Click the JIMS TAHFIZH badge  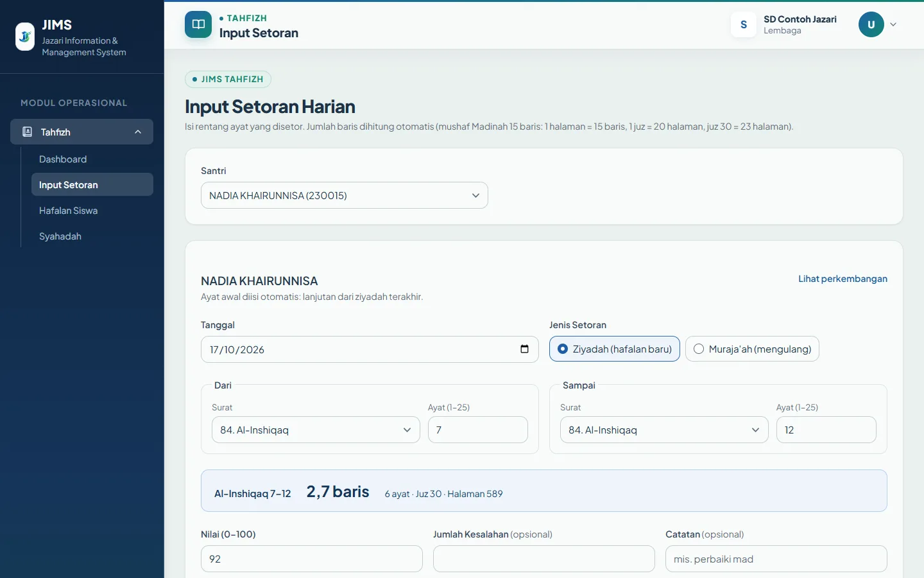[228, 79]
